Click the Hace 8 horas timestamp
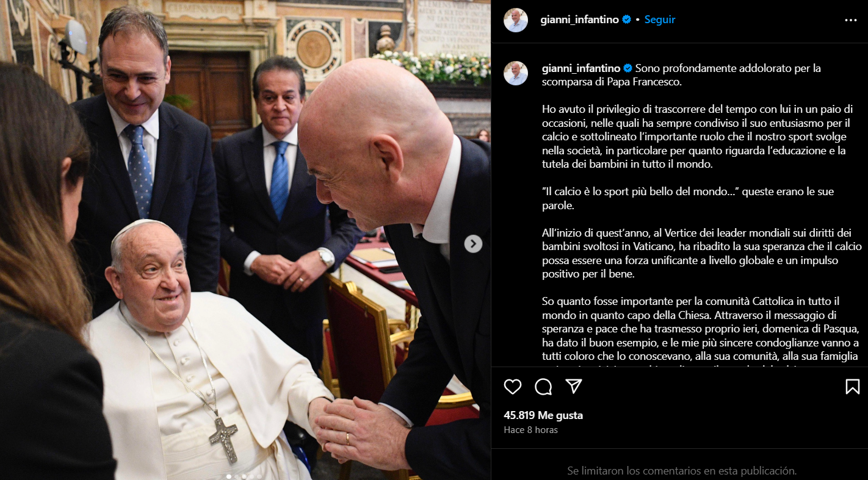 (x=530, y=430)
